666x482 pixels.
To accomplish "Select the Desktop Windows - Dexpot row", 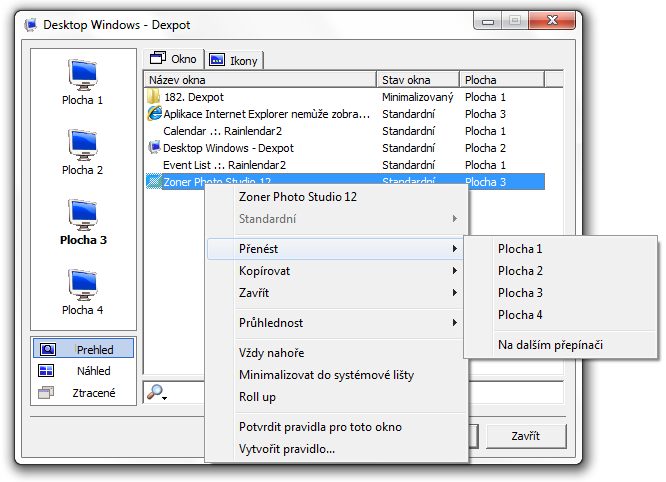I will [x=345, y=148].
